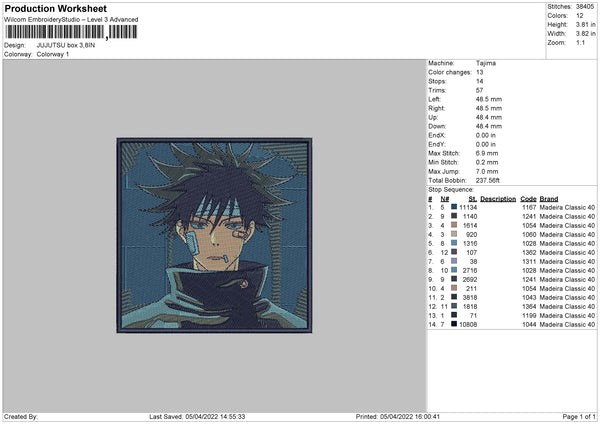Select the Height value 3.81 in
The width and height of the screenshot is (600, 424).
tap(585, 24)
